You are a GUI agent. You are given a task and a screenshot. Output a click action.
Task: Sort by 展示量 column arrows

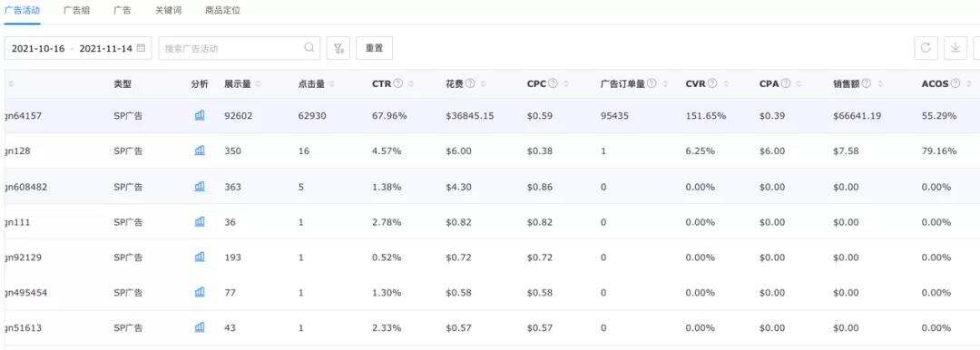coord(258,83)
